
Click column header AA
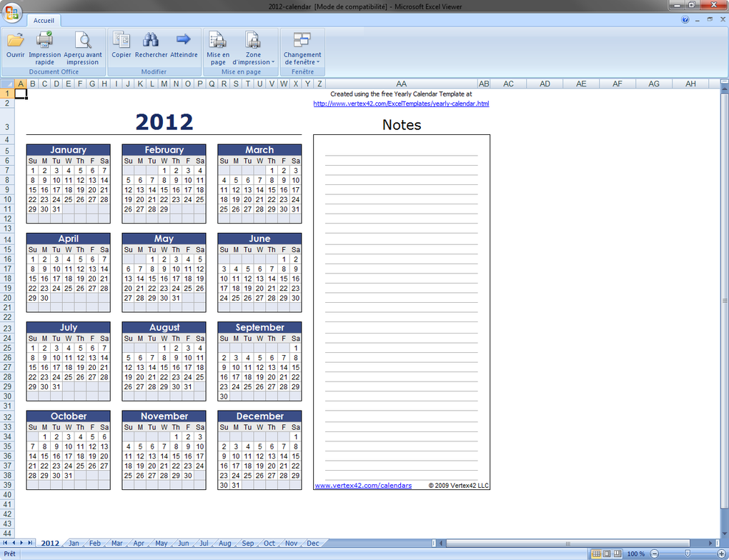401,84
